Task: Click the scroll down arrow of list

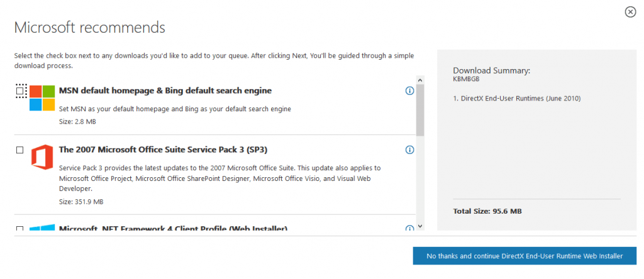Action: tap(419, 226)
